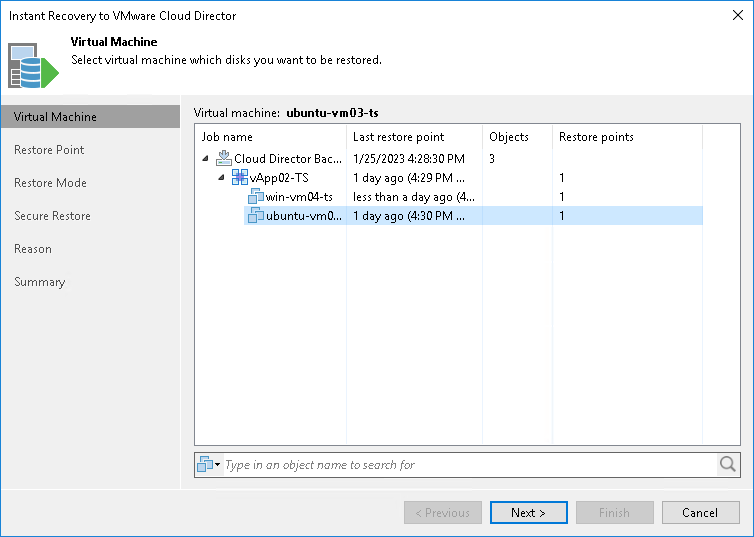
Task: Click the win-vm04-ts VM icon
Action: [256, 197]
